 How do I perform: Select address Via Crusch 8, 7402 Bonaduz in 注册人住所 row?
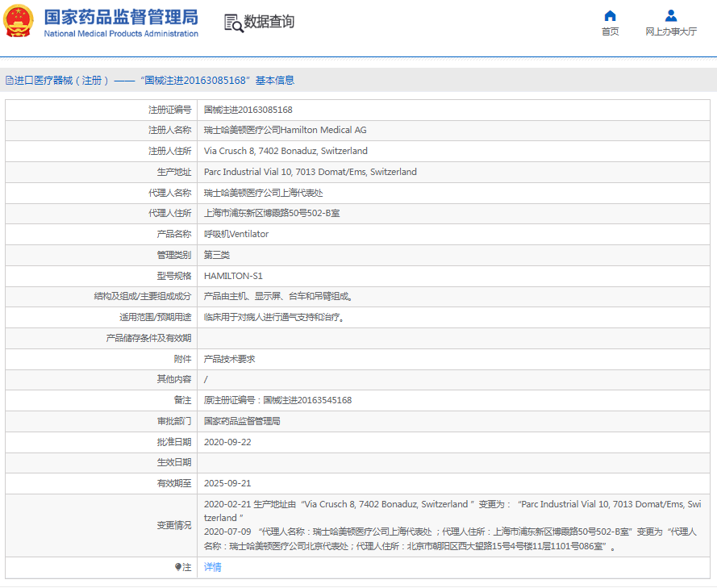pos(286,151)
